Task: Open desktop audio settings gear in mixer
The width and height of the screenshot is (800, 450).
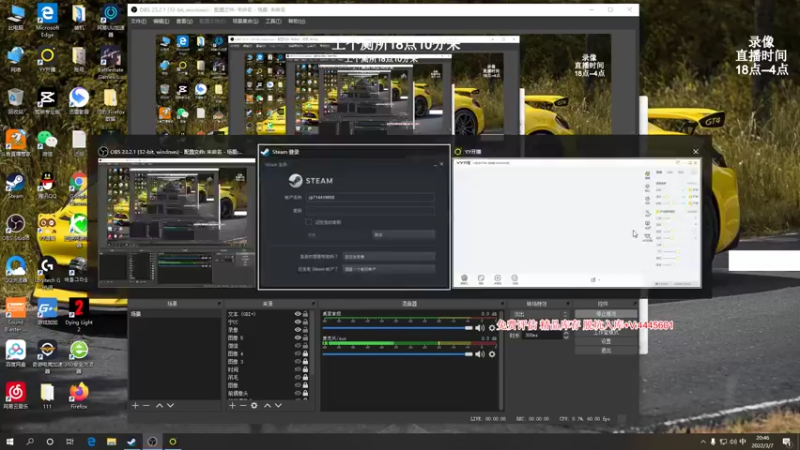Action: pyautogui.click(x=492, y=328)
